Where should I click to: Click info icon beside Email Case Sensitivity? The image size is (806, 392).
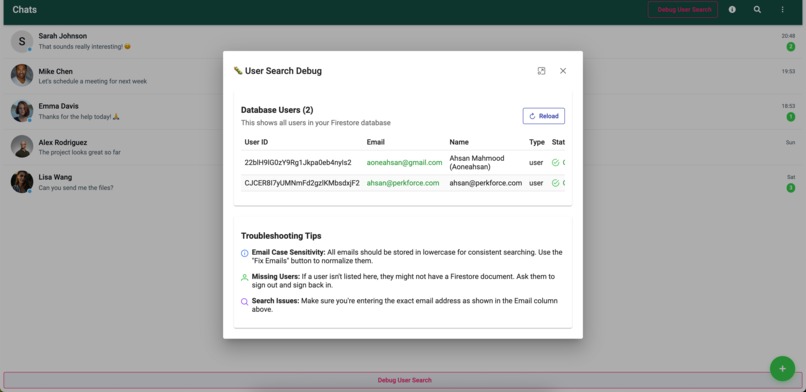(x=245, y=253)
